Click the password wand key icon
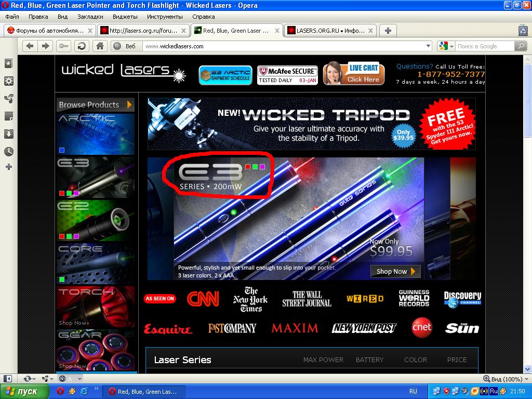This screenshot has width=532, height=399. click(x=63, y=46)
